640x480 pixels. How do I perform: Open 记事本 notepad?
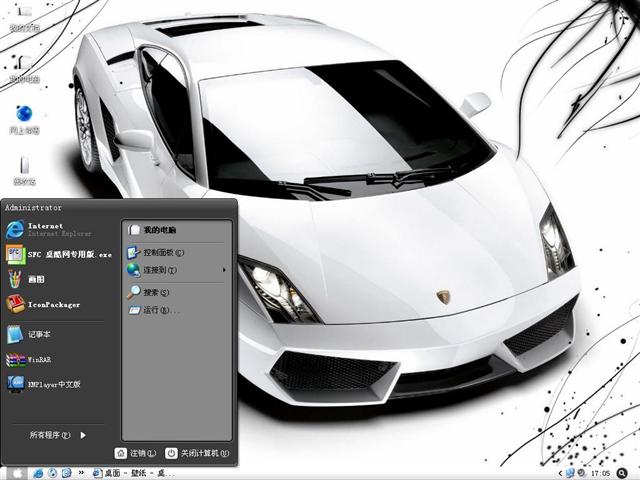point(40,334)
